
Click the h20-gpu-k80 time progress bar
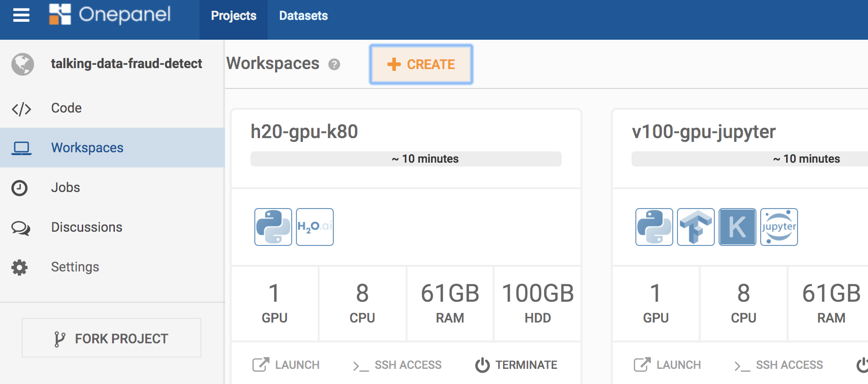[406, 159]
